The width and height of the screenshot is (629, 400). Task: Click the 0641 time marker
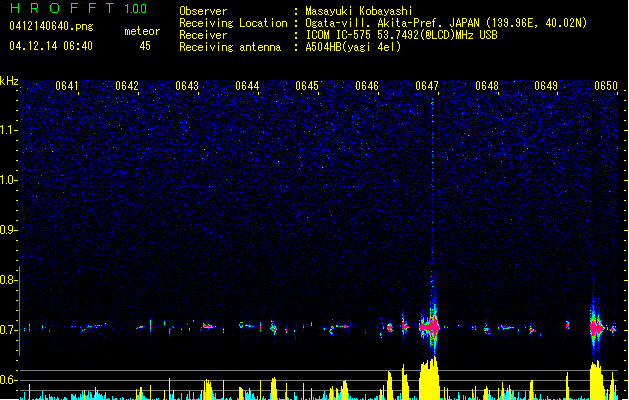[67, 86]
